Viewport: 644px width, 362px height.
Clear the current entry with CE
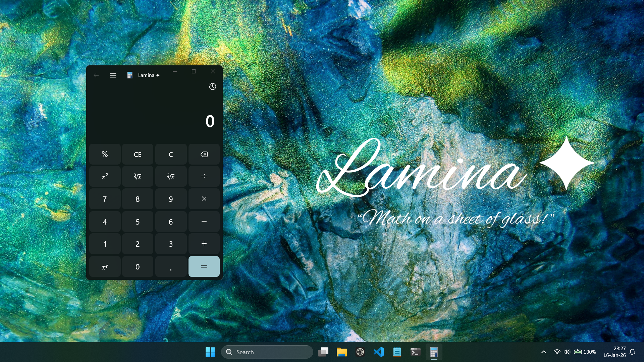click(138, 154)
